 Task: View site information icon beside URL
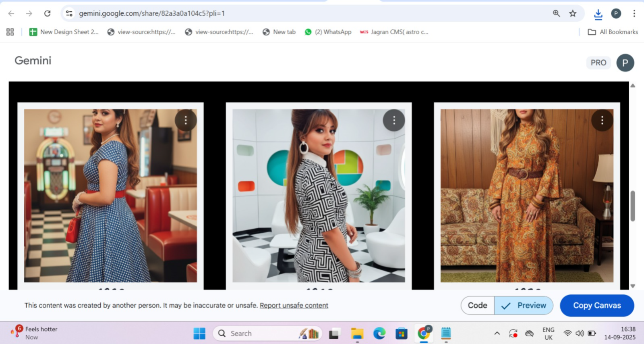pyautogui.click(x=69, y=13)
